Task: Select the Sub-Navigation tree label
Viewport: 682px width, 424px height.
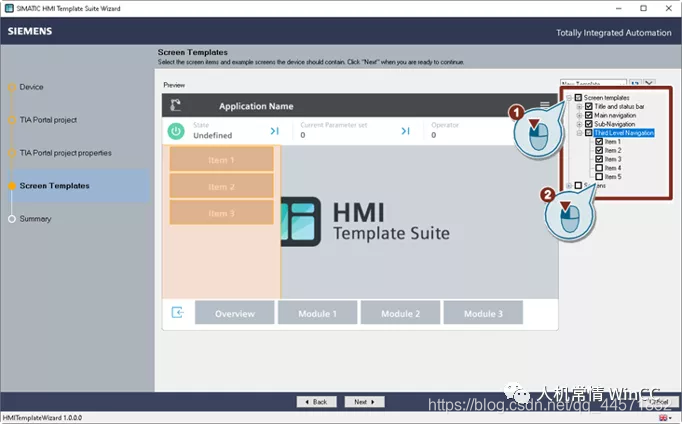Action: [615, 124]
